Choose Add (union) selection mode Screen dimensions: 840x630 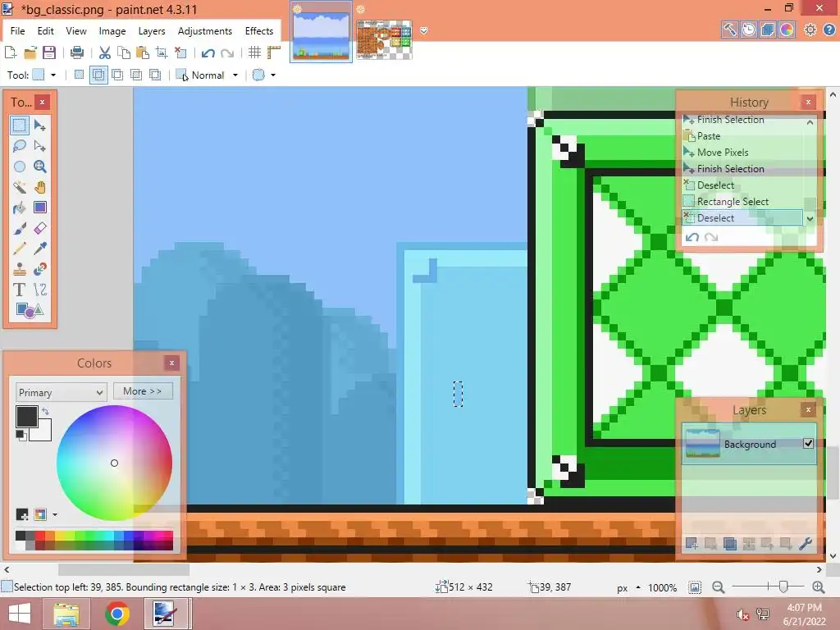98,75
